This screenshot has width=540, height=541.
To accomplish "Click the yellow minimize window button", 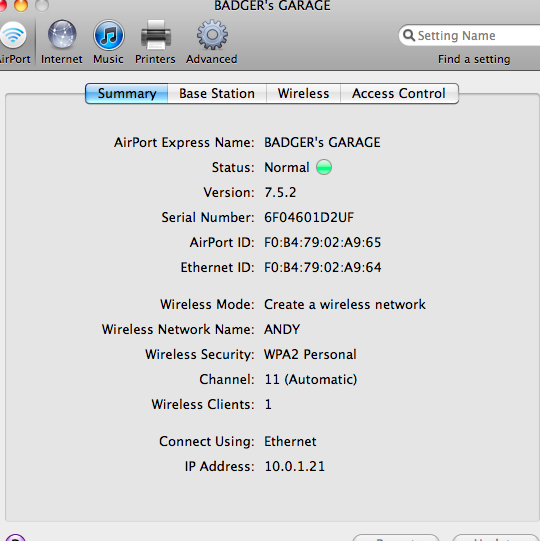I will 21,4.
